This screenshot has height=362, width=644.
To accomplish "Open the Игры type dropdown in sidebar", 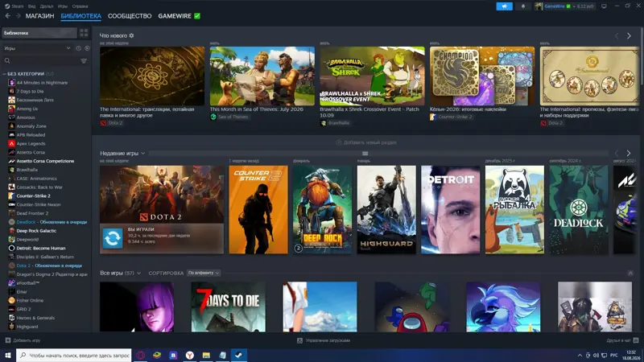I will pyautogui.click(x=37, y=48).
